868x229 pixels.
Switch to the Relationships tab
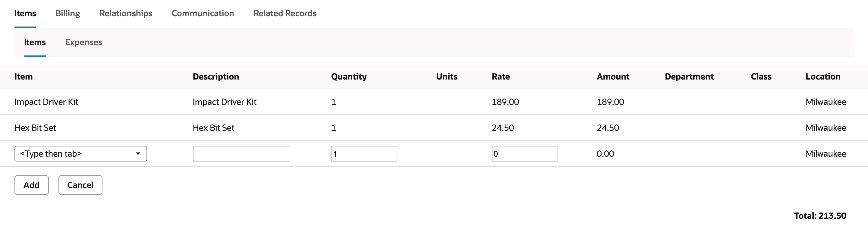pos(126,14)
